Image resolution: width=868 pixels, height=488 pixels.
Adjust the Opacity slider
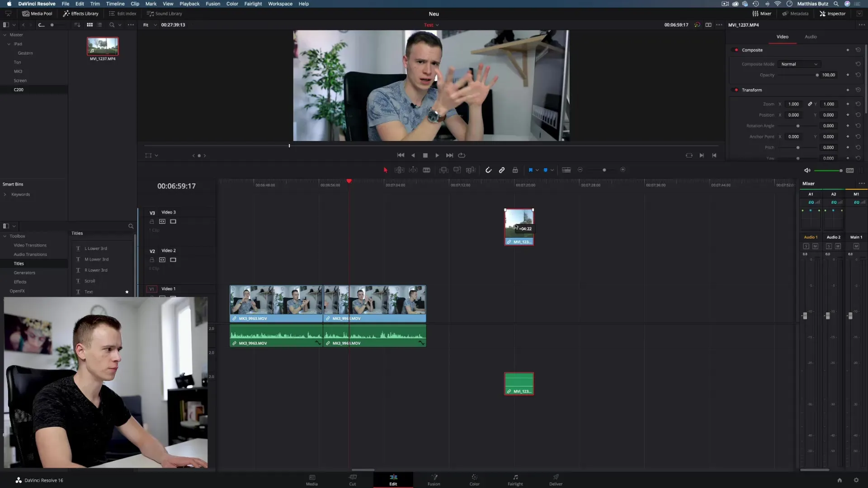798,75
